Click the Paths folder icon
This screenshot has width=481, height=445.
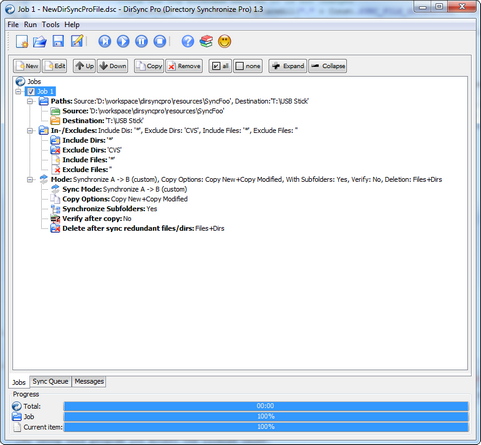click(44, 101)
